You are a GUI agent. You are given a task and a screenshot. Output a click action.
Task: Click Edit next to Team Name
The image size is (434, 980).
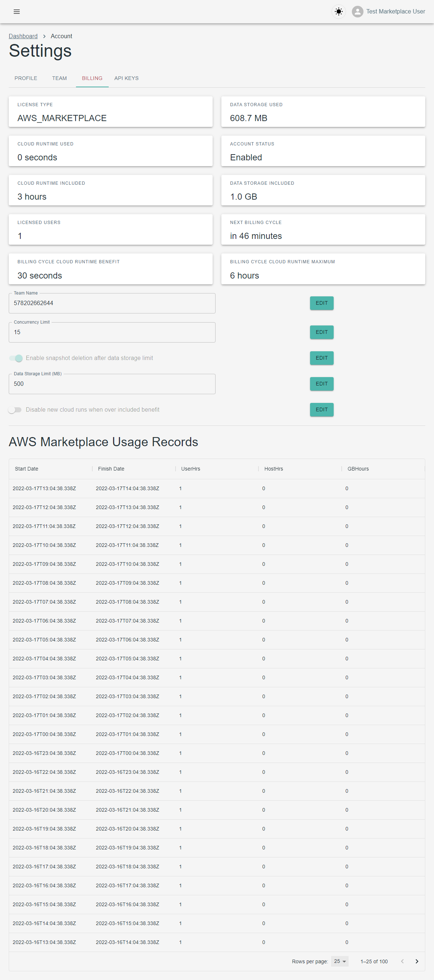(321, 303)
